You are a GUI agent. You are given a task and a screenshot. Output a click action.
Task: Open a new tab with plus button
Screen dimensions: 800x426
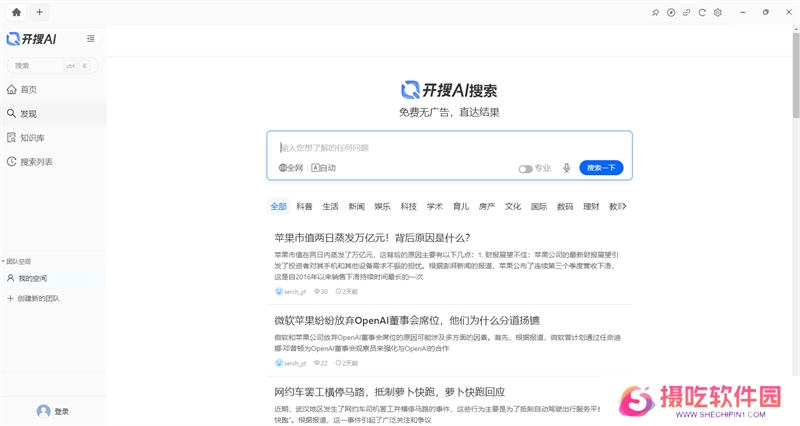pyautogui.click(x=39, y=12)
